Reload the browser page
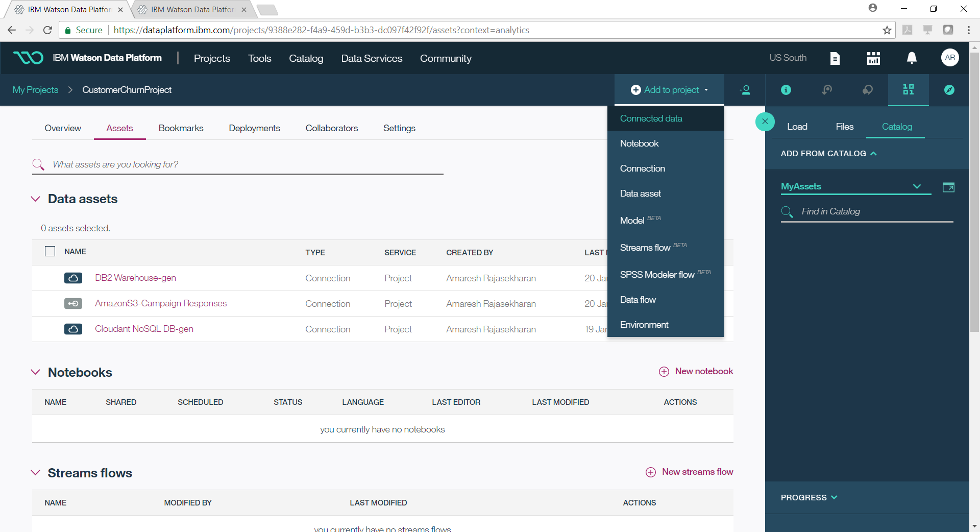The height and width of the screenshot is (532, 980). (47, 30)
